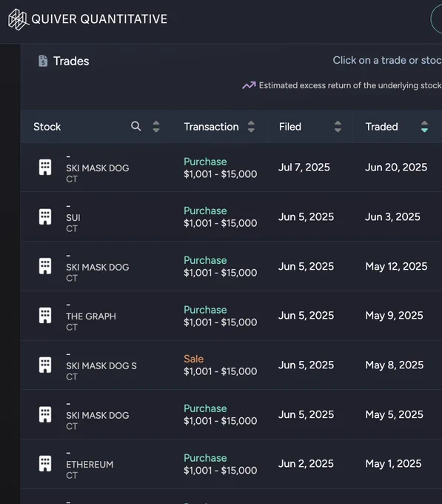Click the May 9, 2025 traded date
The height and width of the screenshot is (504, 442).
pos(394,315)
